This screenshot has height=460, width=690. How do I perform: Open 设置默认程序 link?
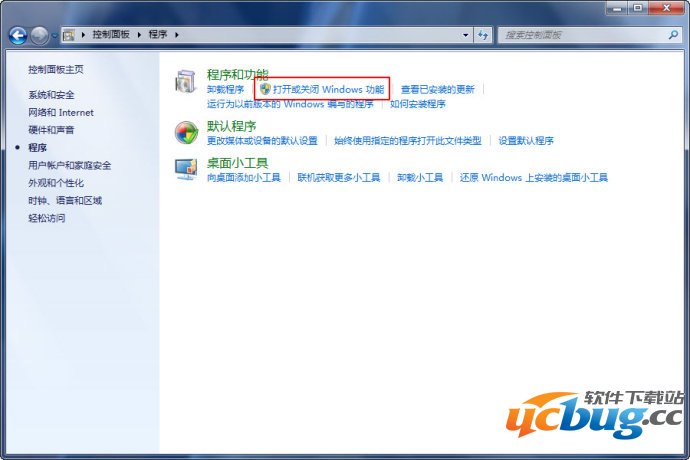click(526, 140)
